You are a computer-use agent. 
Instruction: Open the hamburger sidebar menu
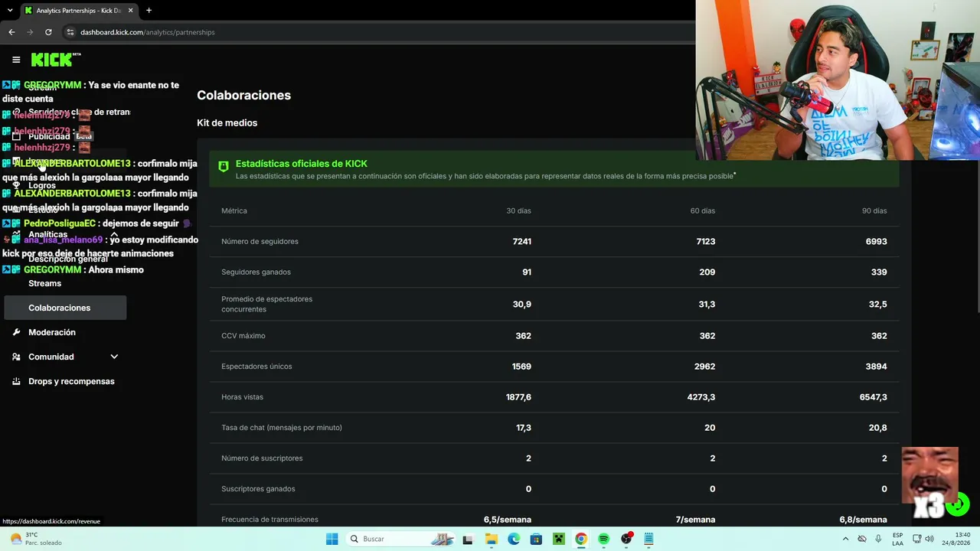(x=16, y=60)
